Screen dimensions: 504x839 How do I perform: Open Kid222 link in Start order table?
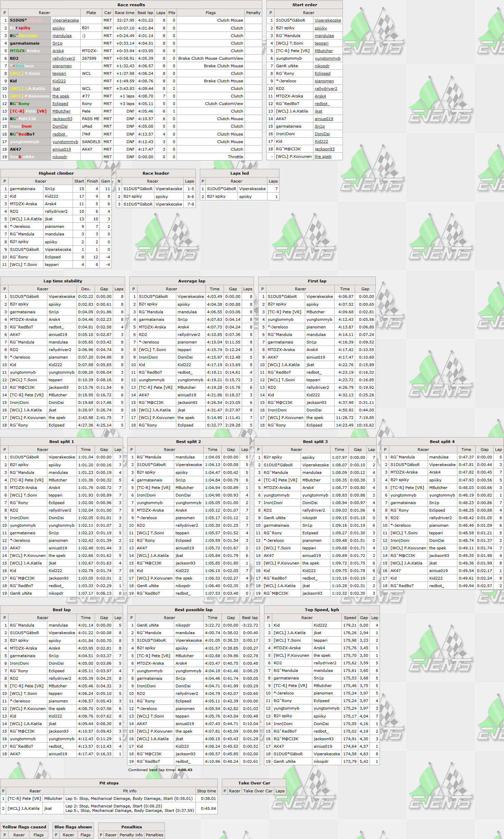[x=321, y=141]
